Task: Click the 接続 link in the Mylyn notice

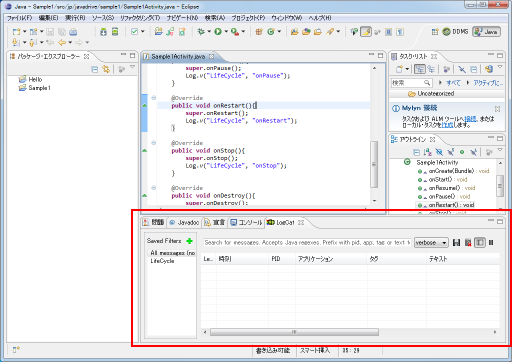Action: click(x=470, y=119)
